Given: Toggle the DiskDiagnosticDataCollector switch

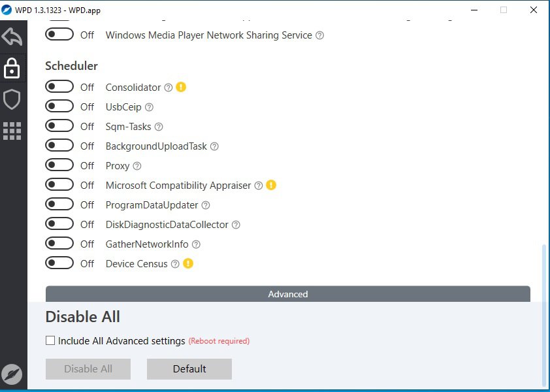Looking at the screenshot, I should 59,224.
